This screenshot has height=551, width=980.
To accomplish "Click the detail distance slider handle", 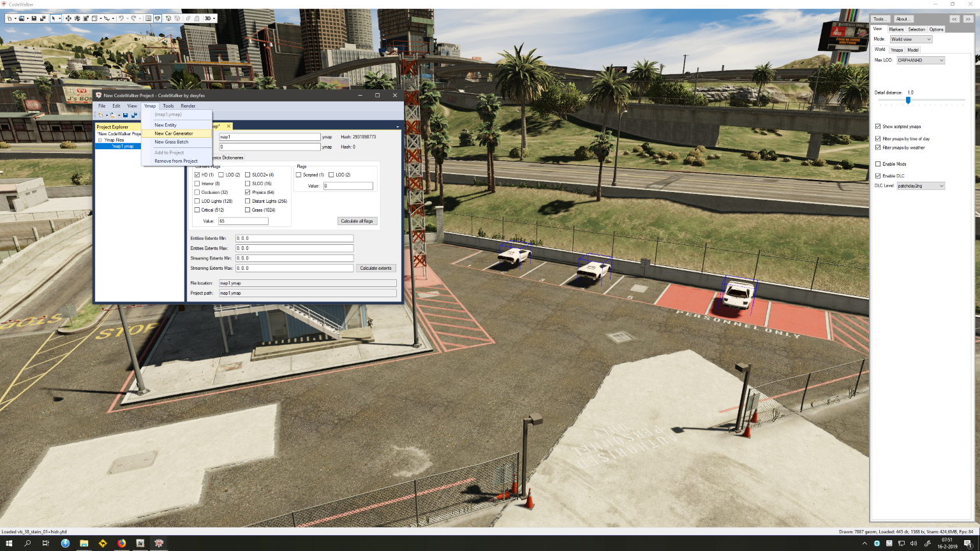I will [x=908, y=100].
